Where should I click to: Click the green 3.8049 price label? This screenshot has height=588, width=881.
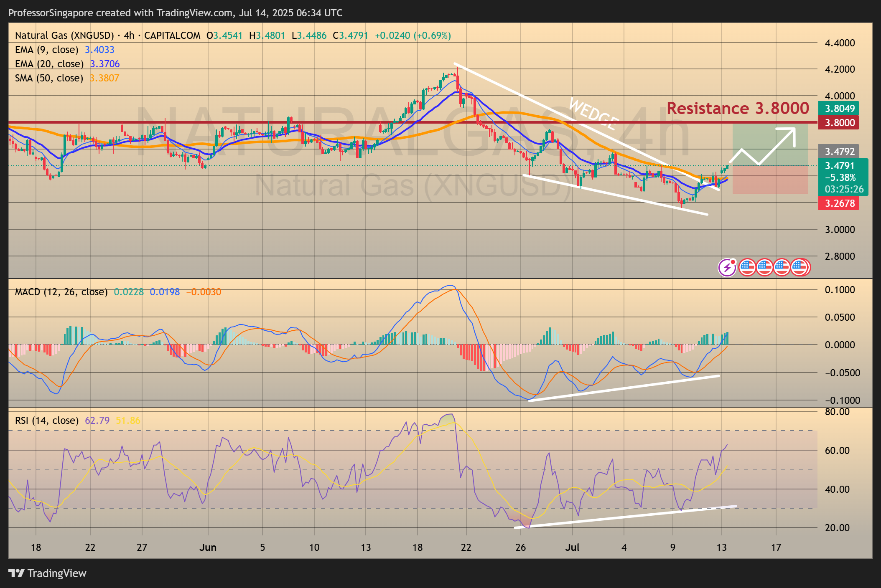point(839,109)
